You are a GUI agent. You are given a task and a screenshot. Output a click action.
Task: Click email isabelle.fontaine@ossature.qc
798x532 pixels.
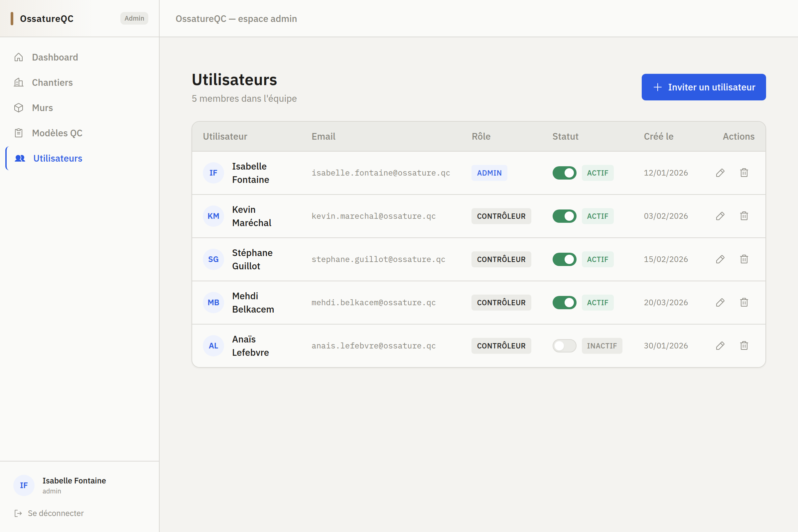point(381,173)
